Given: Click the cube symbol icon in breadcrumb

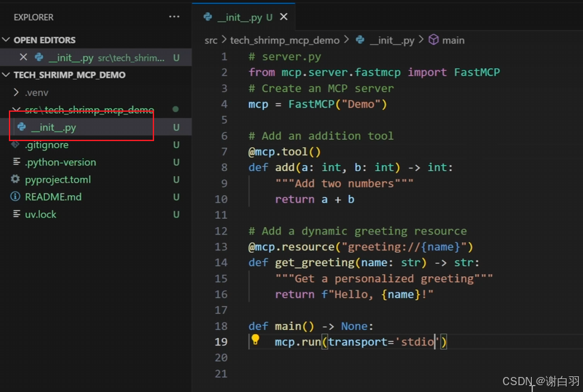Looking at the screenshot, I should click(434, 40).
